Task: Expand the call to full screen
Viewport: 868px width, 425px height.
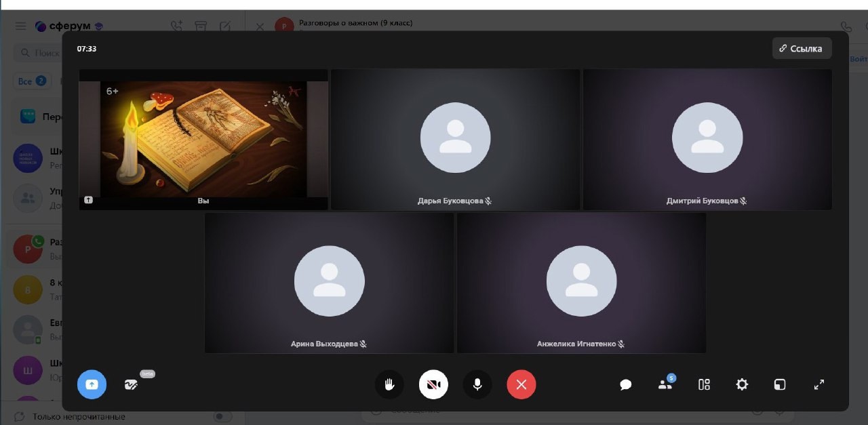Action: pos(819,384)
